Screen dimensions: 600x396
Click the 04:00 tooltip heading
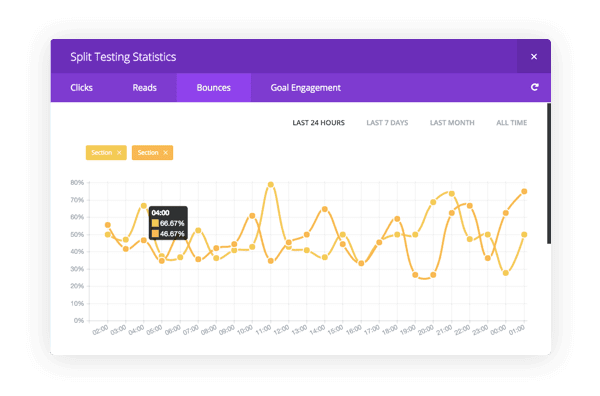click(160, 213)
